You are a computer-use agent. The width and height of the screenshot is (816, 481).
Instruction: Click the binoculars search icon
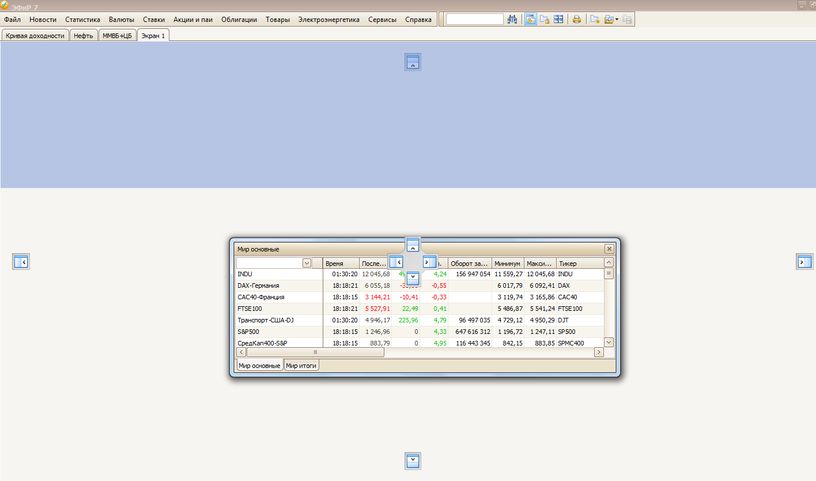pos(513,19)
